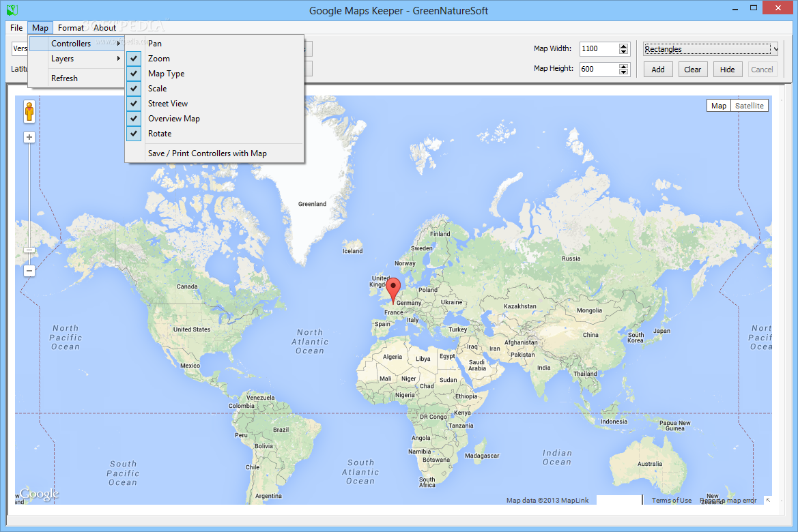Expand the Layers submenu

click(x=76, y=59)
